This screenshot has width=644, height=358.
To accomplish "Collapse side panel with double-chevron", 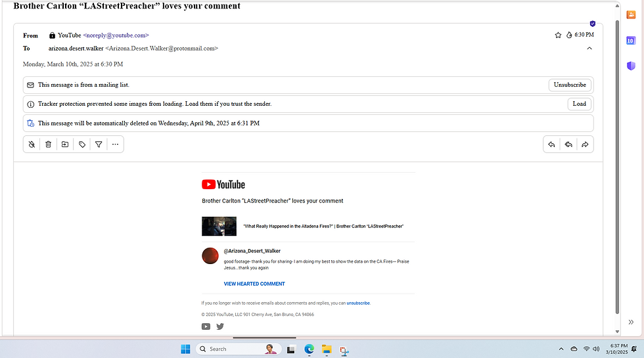I will click(x=631, y=323).
